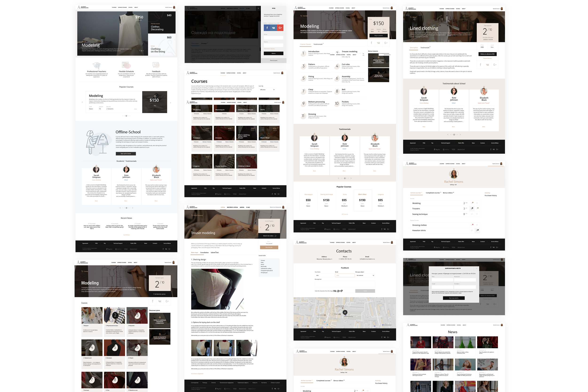
Task: Open the Sort By Difficulties dropdown on Courses page
Action: (x=267, y=90)
